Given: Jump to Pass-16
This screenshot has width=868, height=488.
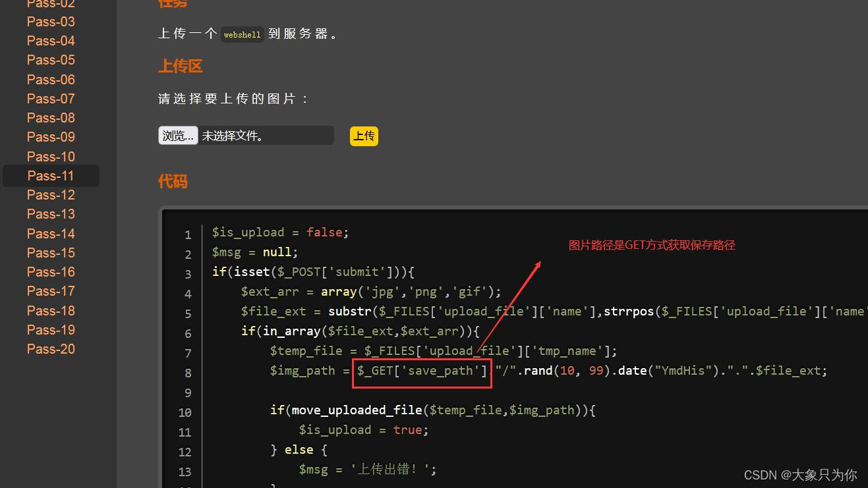Looking at the screenshot, I should click(51, 272).
